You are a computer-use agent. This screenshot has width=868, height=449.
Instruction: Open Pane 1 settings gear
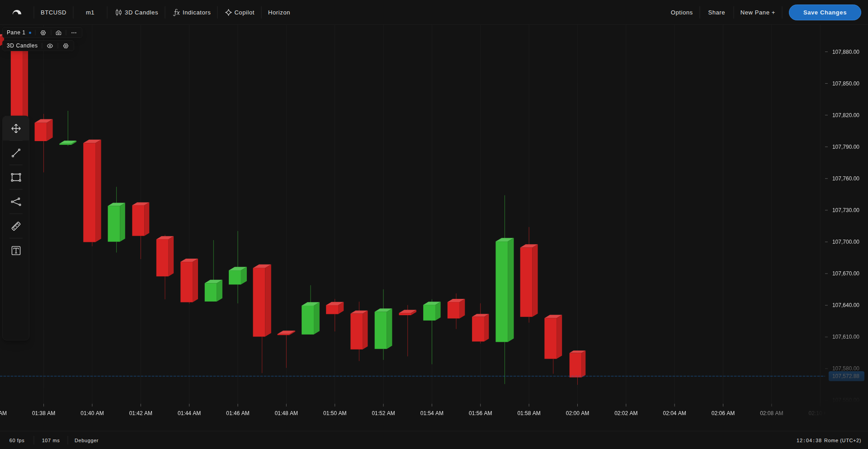43,33
